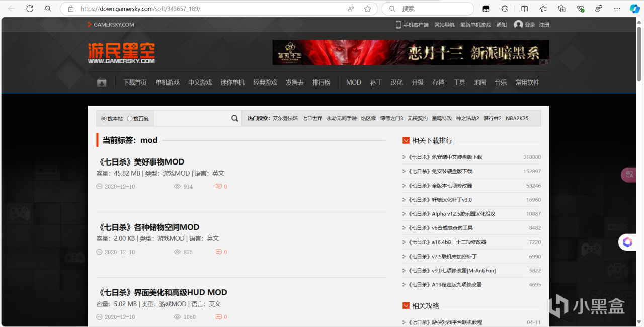Click 登录 link in top bar
This screenshot has height=327, width=644.
pyautogui.click(x=530, y=25)
